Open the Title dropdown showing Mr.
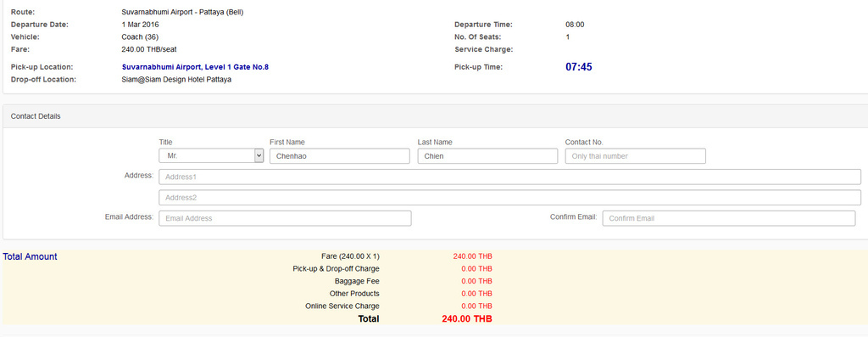The image size is (868, 337). (x=211, y=156)
